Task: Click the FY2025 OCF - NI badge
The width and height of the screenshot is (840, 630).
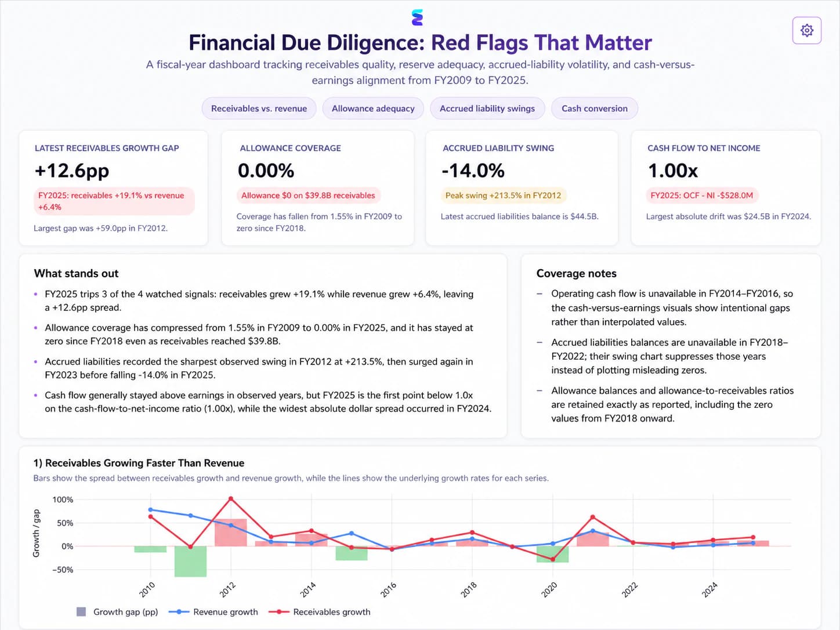Action: point(702,195)
